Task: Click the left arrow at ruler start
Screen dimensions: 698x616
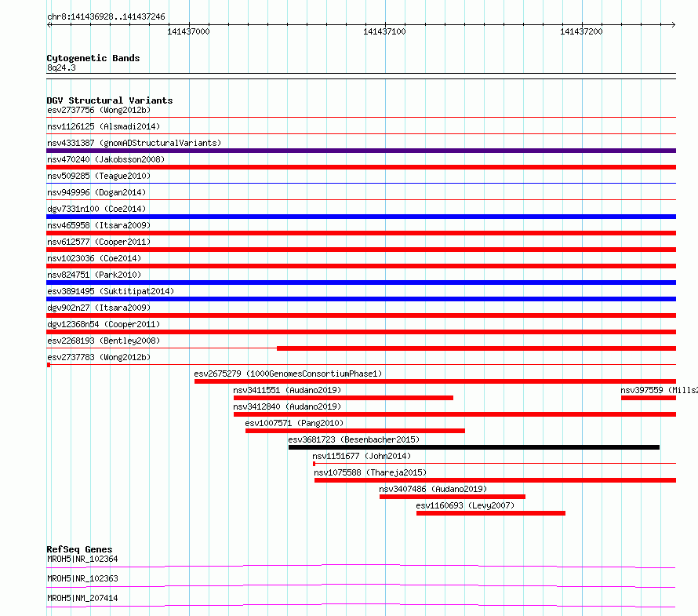Action: point(49,24)
